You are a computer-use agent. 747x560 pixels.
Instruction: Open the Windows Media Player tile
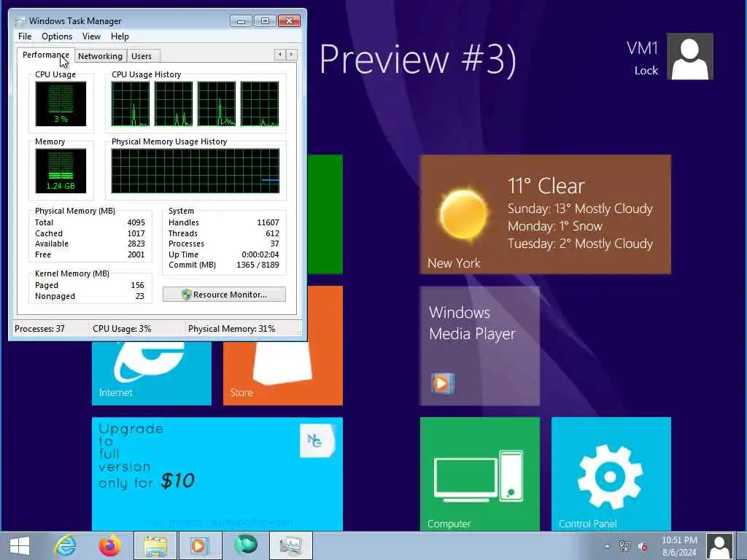pos(479,346)
